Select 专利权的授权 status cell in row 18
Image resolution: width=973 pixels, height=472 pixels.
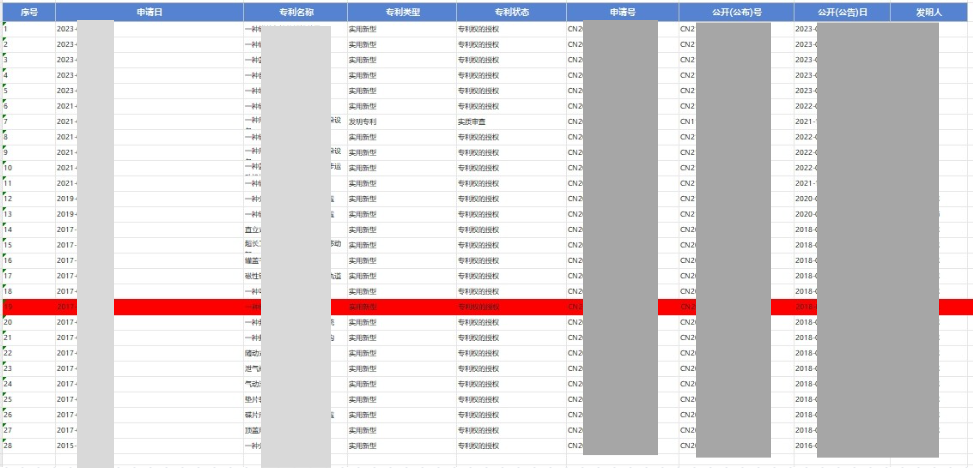tap(511, 292)
